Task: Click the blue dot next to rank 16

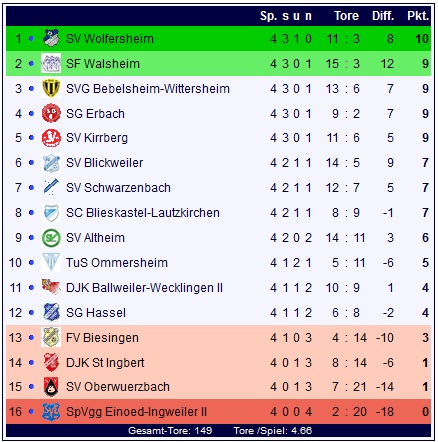Action: click(31, 412)
